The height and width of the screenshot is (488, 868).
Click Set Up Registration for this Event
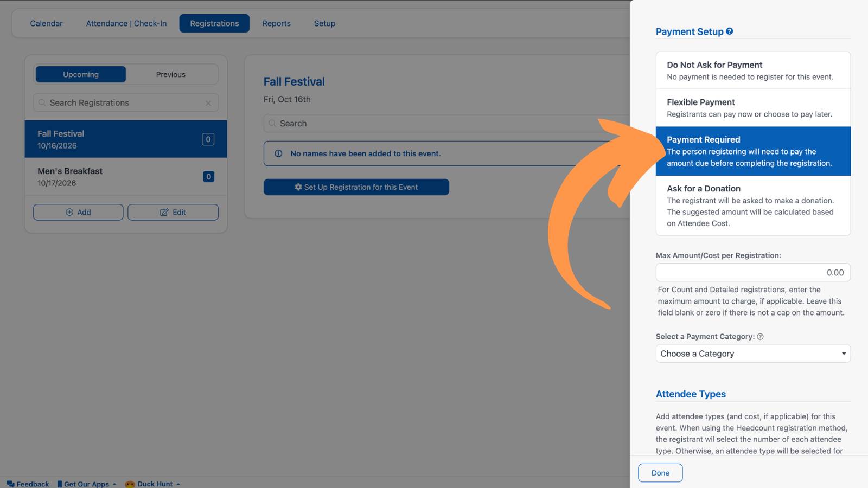(356, 187)
